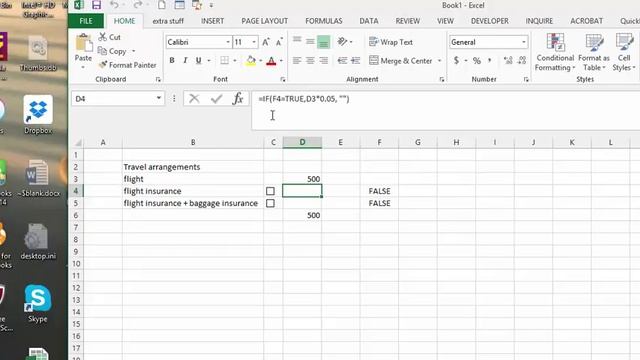Toggle Underline formatting
The height and width of the screenshot is (360, 640).
198,60
